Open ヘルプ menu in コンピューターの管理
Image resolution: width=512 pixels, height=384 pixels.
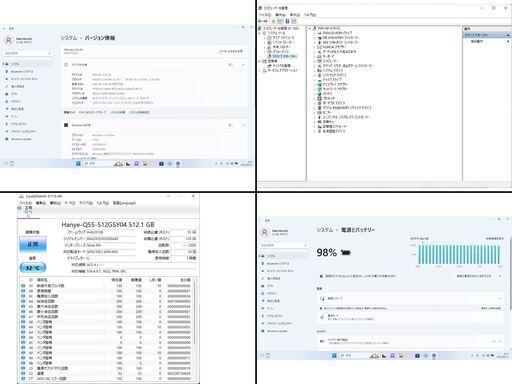tap(310, 15)
